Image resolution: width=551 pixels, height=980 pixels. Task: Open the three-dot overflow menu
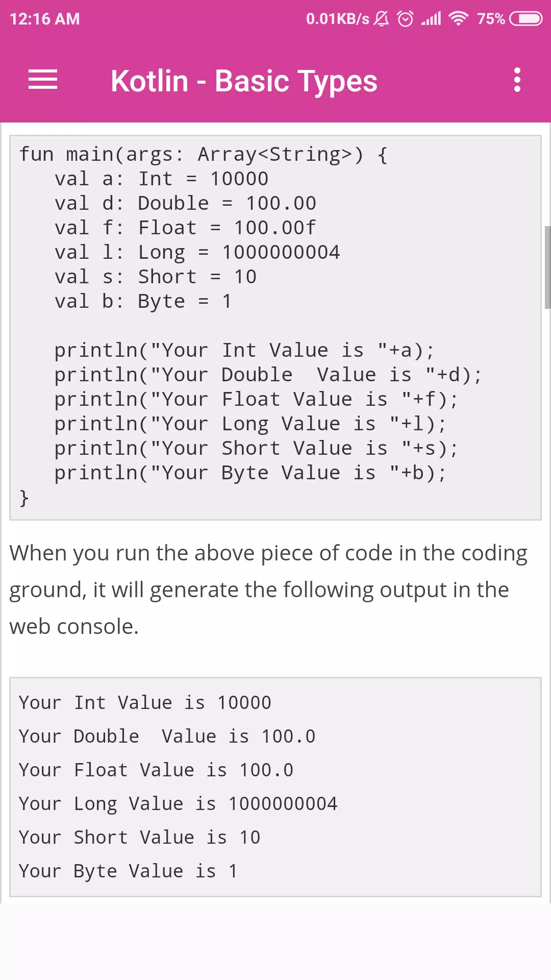pyautogui.click(x=517, y=80)
